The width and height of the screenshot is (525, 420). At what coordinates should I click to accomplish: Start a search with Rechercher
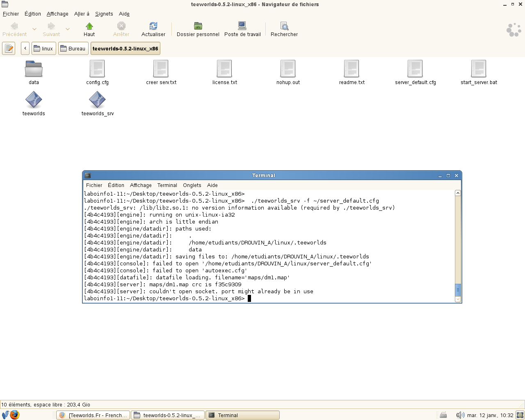[x=284, y=28]
